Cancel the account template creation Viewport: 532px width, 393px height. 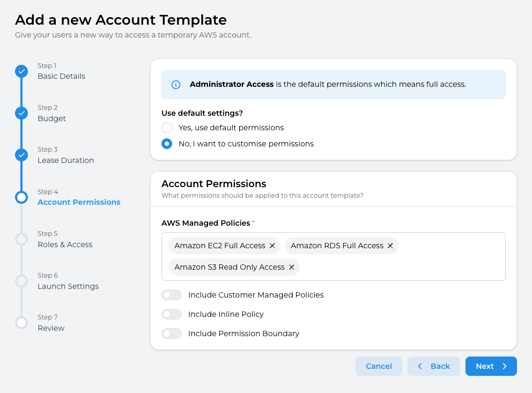(379, 366)
